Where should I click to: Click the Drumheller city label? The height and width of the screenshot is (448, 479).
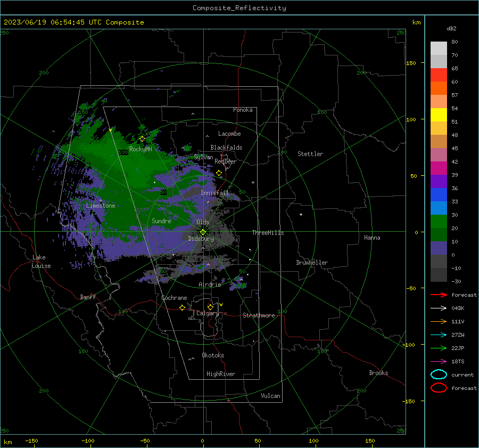pyautogui.click(x=312, y=263)
